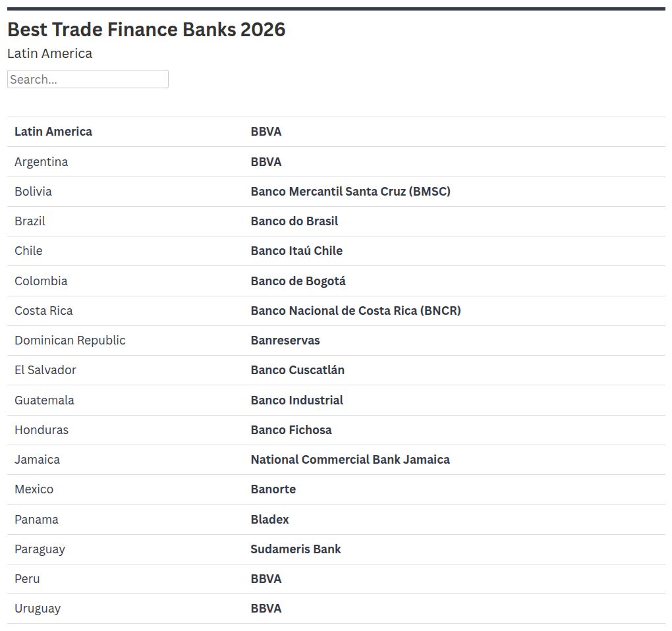Select the Latin America row's BBVA entry
The image size is (672, 631).
coord(266,132)
